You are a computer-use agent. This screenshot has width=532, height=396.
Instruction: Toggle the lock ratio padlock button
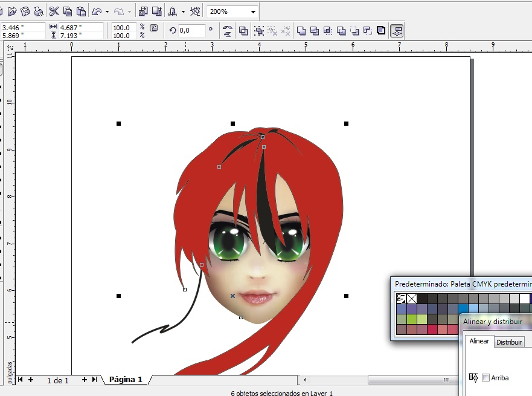click(154, 28)
